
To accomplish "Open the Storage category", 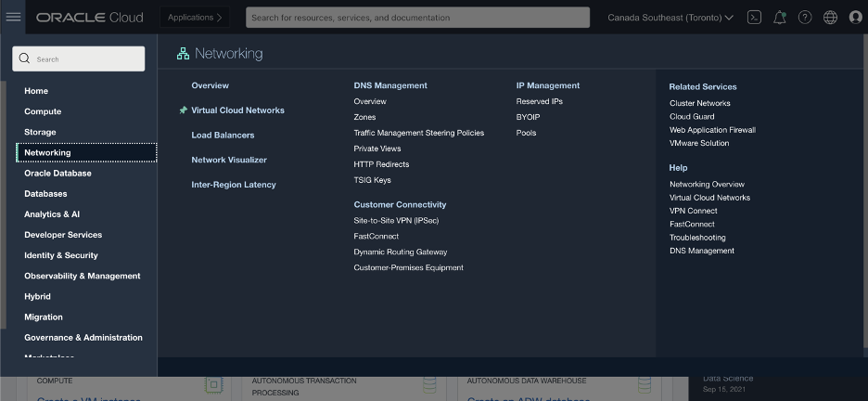I will [x=40, y=132].
